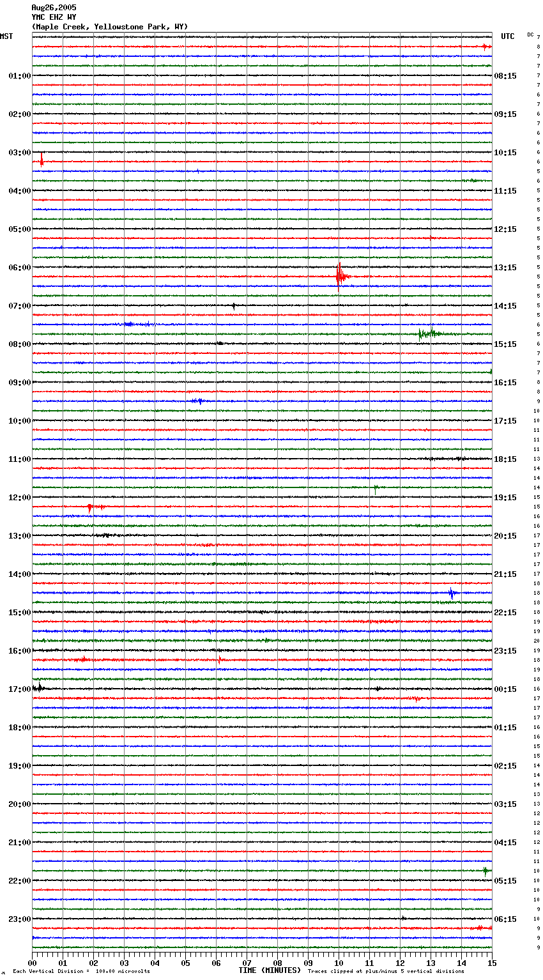Click the 08:15 UTC time label
Viewport: 543px width, 980px height.
coord(505,76)
